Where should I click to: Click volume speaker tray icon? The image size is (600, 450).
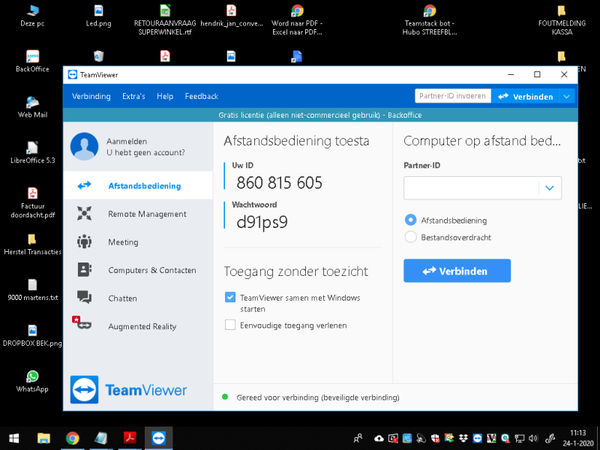coord(533,438)
